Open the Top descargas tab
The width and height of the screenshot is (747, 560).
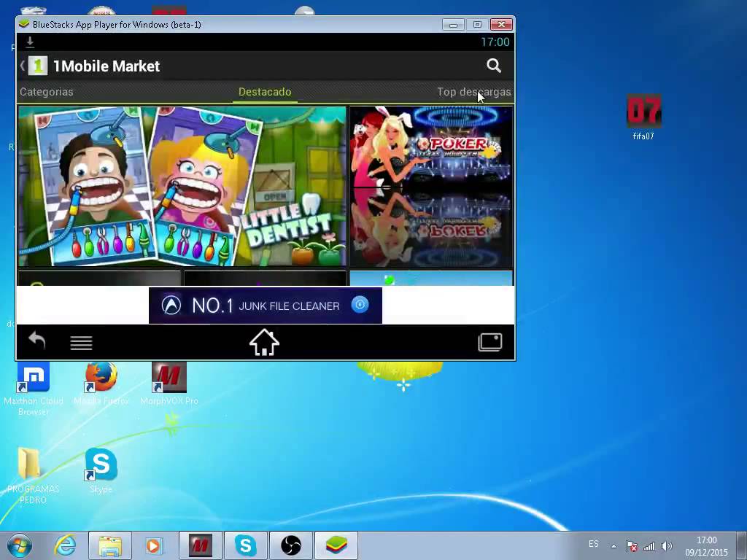474,92
